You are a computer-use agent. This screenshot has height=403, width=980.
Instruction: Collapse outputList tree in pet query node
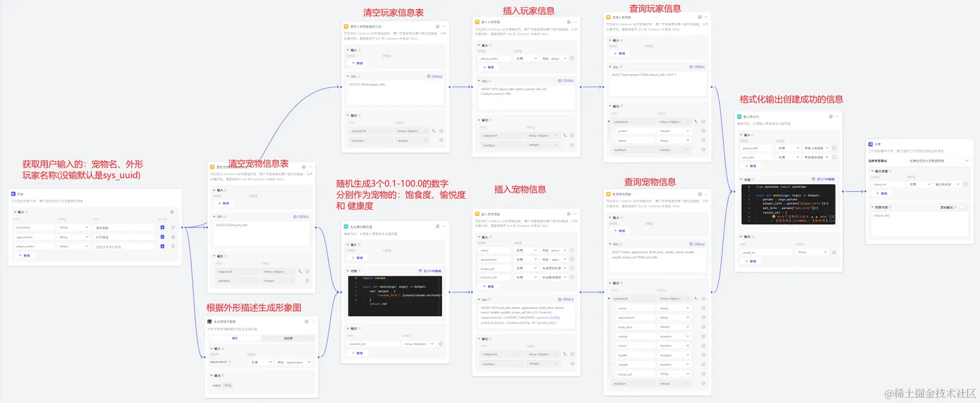tap(609, 299)
